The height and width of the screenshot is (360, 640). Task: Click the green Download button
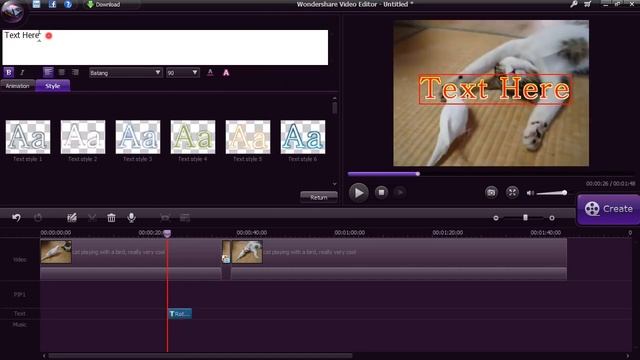[x=104, y=4]
